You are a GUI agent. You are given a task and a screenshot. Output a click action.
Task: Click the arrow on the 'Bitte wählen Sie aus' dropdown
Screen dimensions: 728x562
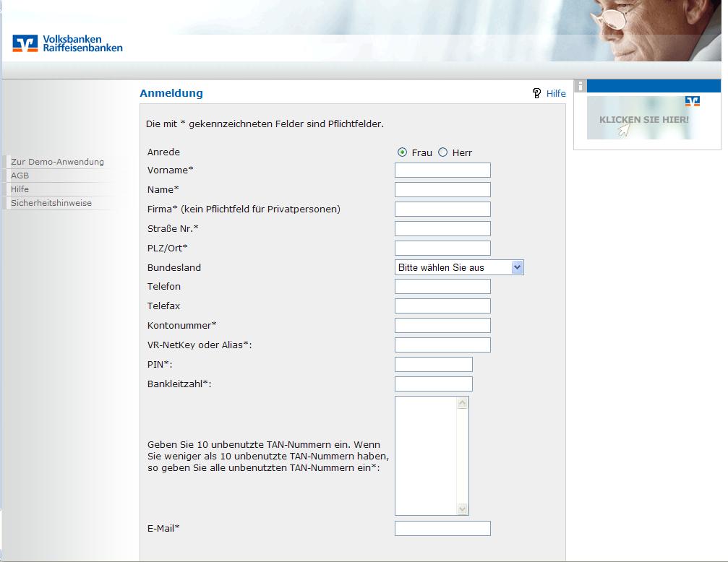pos(517,267)
